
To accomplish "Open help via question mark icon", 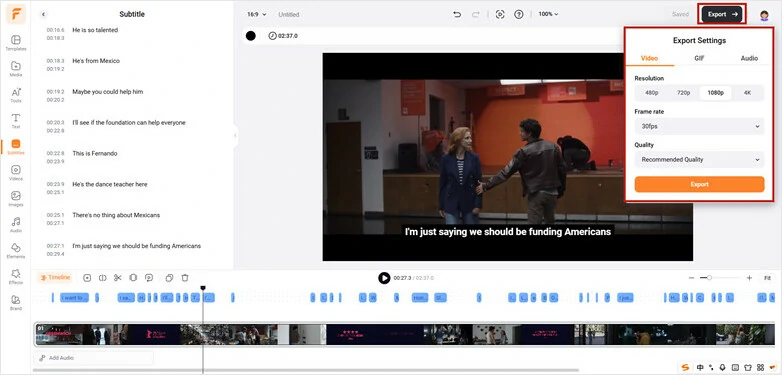I will click(x=519, y=14).
